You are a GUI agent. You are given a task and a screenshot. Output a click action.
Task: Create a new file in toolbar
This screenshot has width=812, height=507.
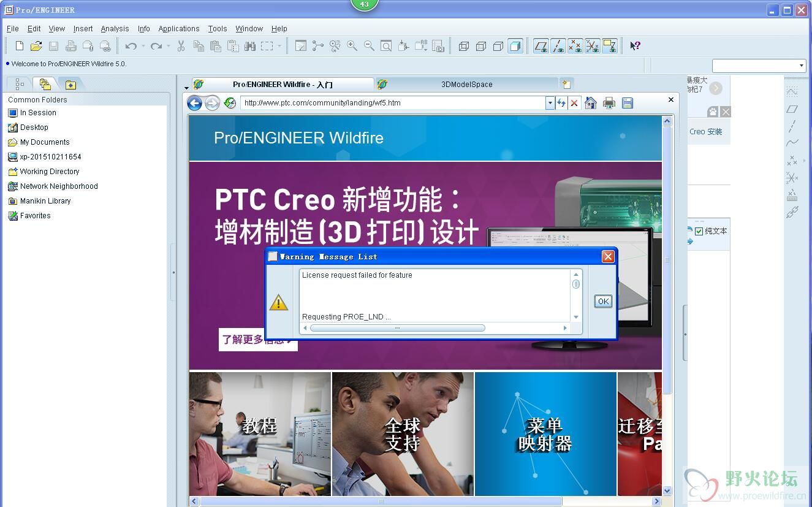(x=20, y=46)
